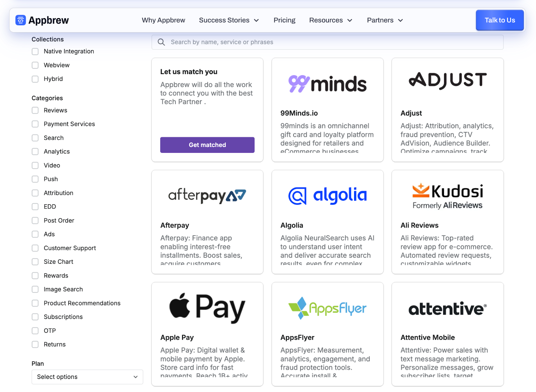Screen dimensions: 536x392
Task: Expand the Success Stories menu
Action: [x=229, y=20]
